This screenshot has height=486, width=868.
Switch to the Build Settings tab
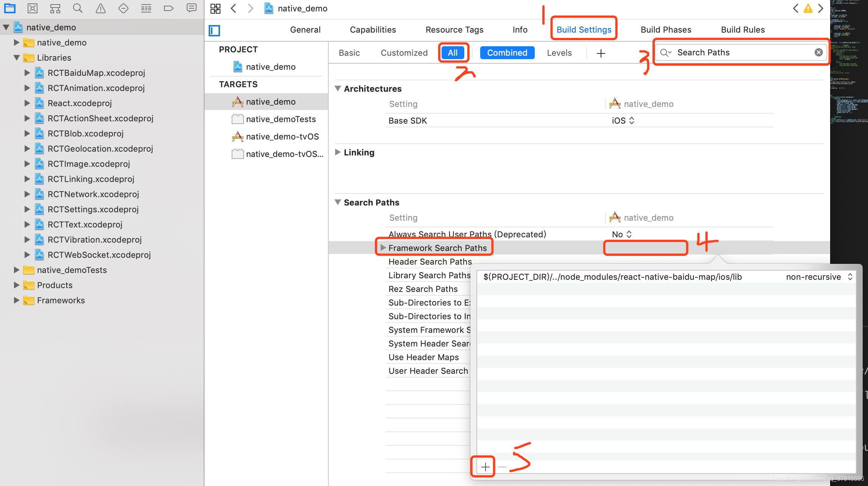[x=584, y=30]
